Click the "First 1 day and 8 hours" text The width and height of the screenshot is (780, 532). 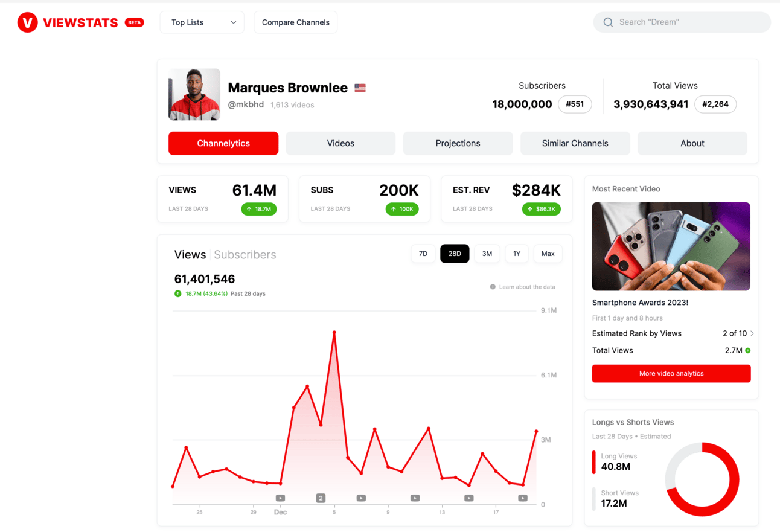pyautogui.click(x=627, y=318)
